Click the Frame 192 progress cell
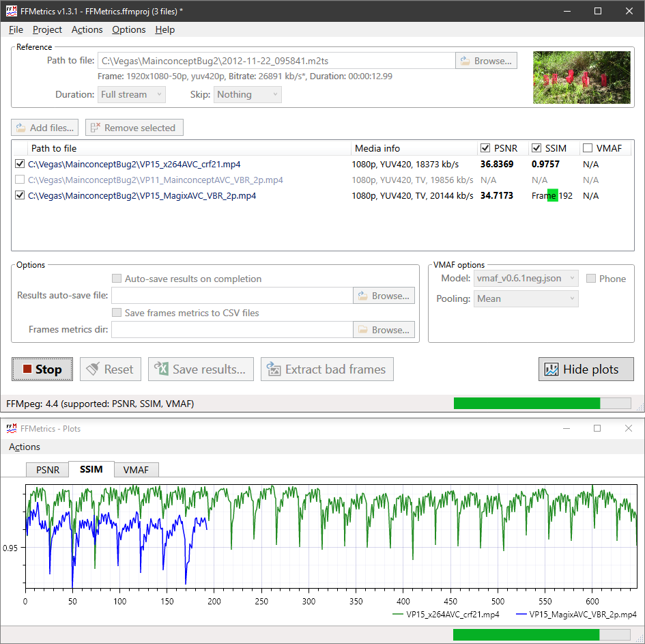The height and width of the screenshot is (644, 645). click(552, 195)
